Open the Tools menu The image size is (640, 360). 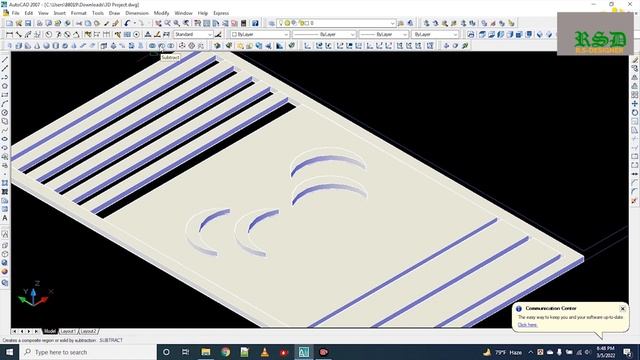click(x=98, y=13)
